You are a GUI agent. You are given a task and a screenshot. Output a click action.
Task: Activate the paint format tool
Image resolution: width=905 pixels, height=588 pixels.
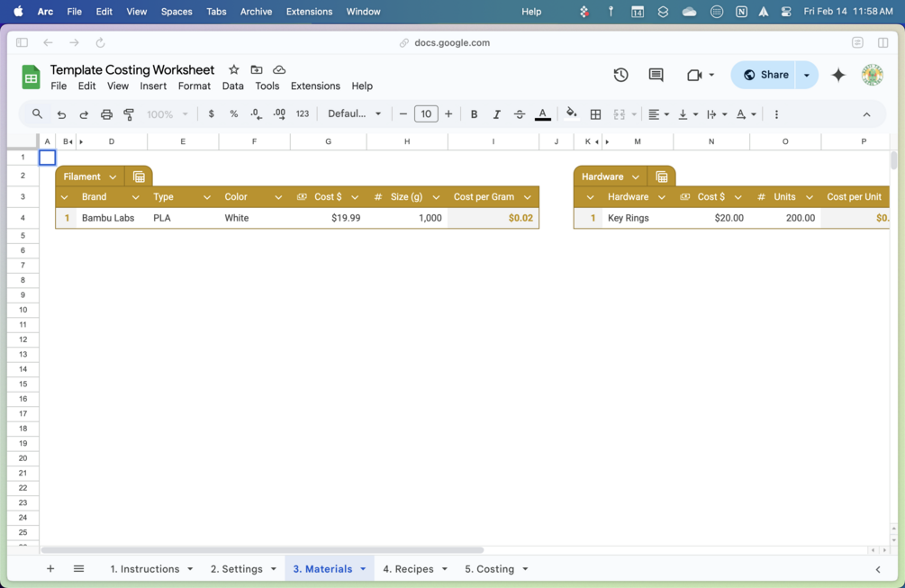point(129,114)
